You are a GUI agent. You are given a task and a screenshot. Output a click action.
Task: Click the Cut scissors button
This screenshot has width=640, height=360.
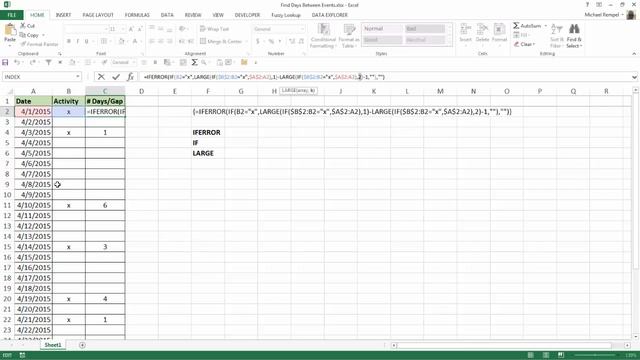27,26
